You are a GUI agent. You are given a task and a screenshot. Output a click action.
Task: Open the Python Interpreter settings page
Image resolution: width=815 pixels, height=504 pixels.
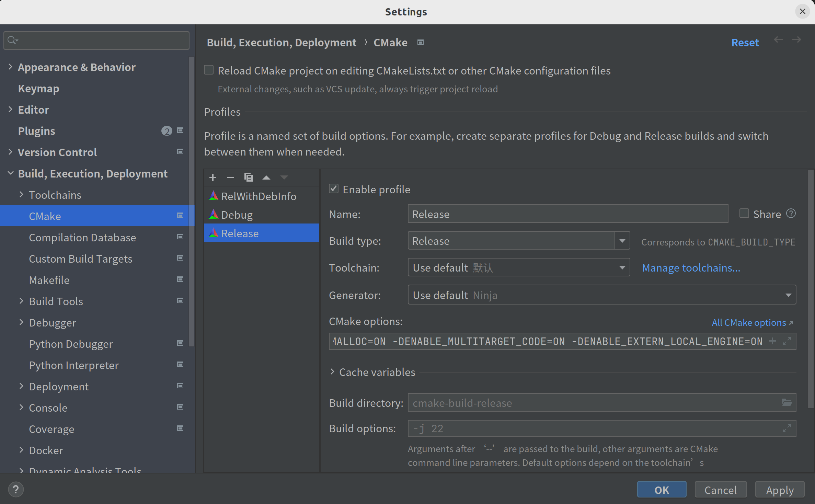73,365
